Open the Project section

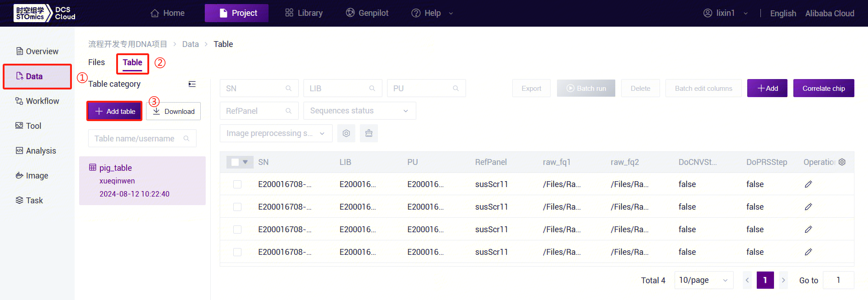pos(236,13)
